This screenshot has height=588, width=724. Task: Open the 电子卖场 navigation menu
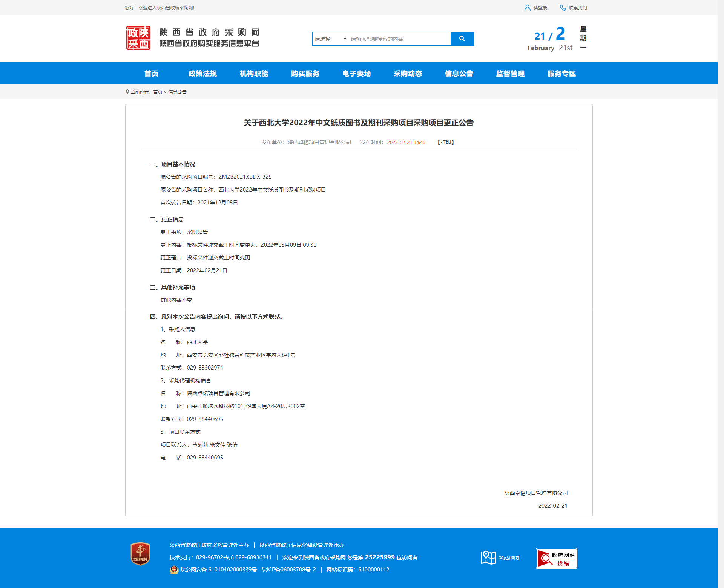click(356, 74)
